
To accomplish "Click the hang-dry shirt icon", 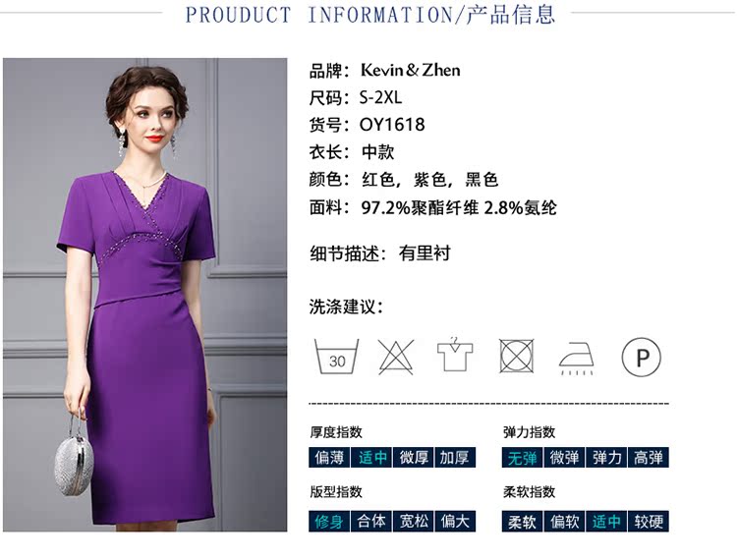I will (x=455, y=355).
